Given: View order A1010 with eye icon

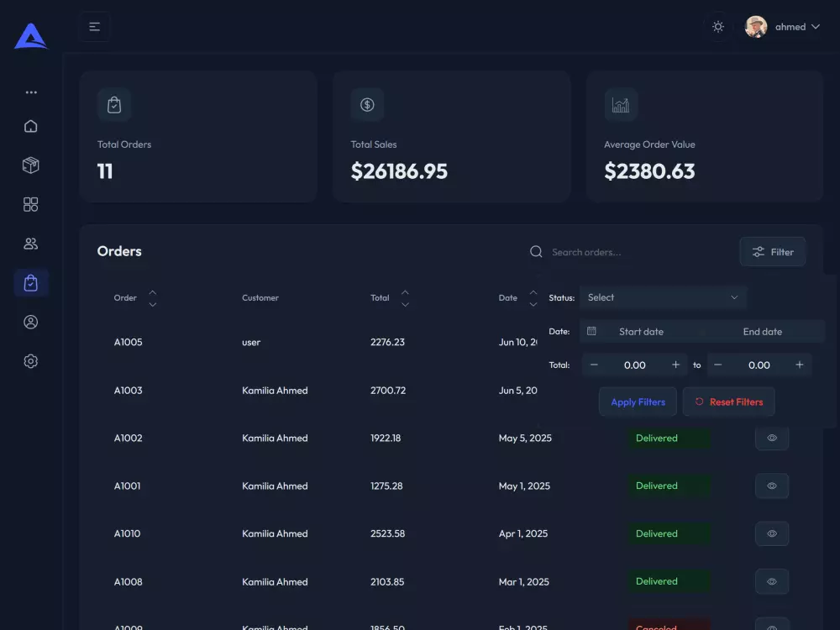Looking at the screenshot, I should (x=772, y=533).
